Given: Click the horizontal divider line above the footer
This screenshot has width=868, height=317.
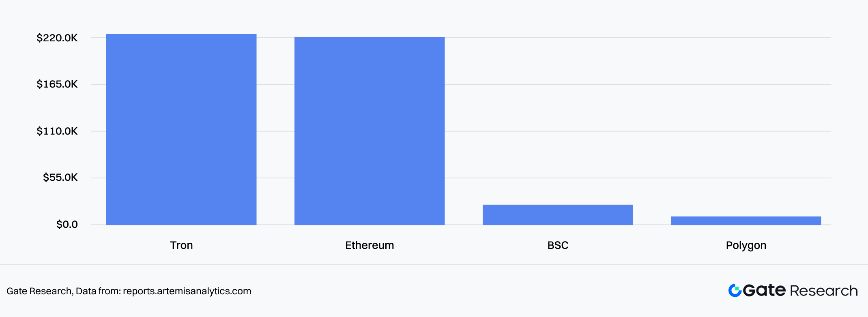Looking at the screenshot, I should 434,265.
